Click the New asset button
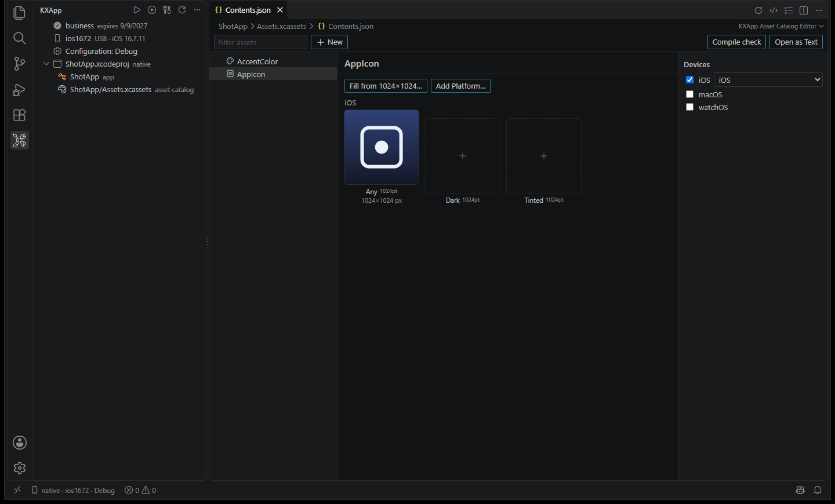The width and height of the screenshot is (835, 504). [329, 42]
